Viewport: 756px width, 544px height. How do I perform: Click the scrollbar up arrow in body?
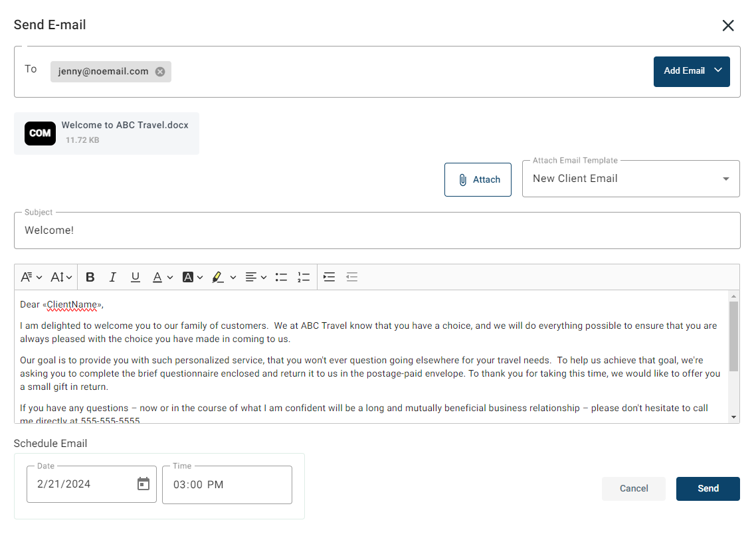pyautogui.click(x=734, y=296)
